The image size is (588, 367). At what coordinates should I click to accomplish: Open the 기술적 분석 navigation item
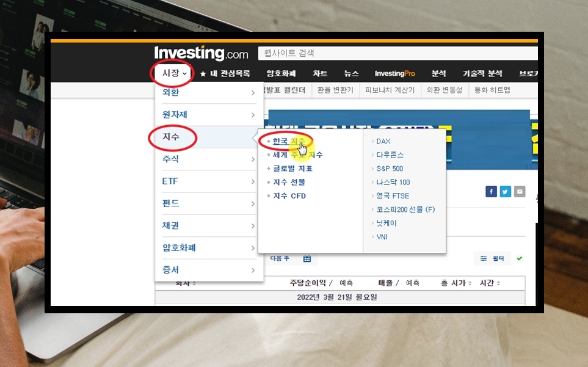[x=482, y=73]
